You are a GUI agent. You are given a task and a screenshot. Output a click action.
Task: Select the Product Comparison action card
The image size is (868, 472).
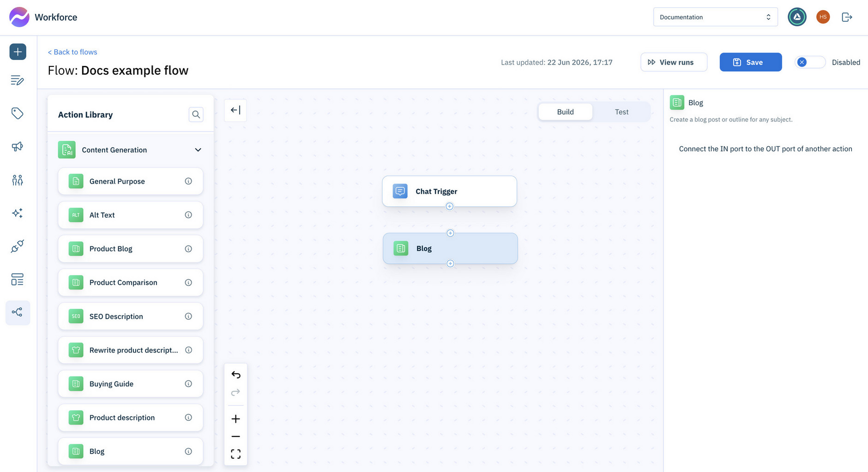pos(130,282)
